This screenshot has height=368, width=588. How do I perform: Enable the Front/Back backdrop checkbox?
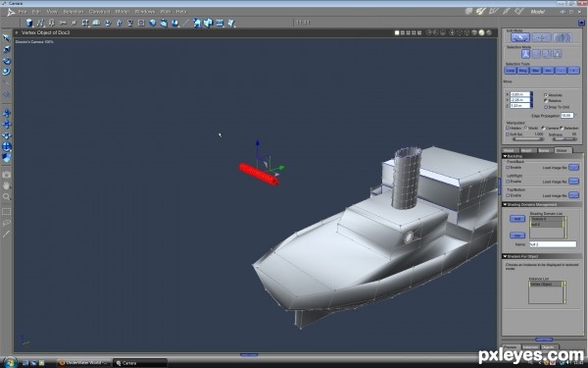(x=508, y=168)
